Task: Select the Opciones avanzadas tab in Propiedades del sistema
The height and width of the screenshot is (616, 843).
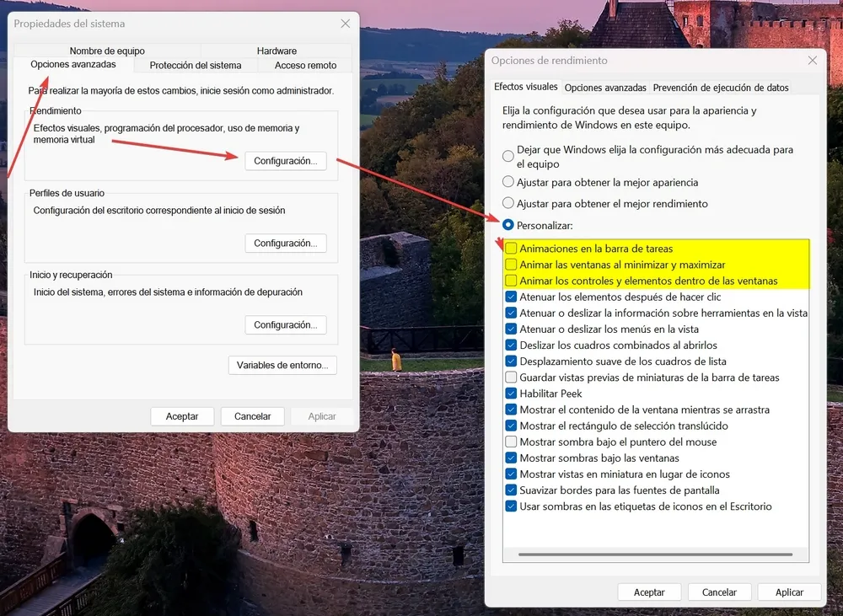Action: [73, 65]
